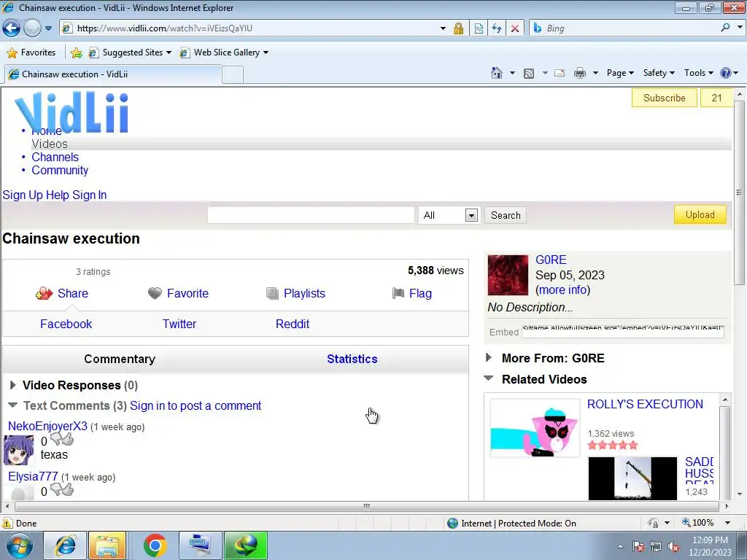The width and height of the screenshot is (747, 560).
Task: Share the video on Twitter
Action: pyautogui.click(x=179, y=324)
